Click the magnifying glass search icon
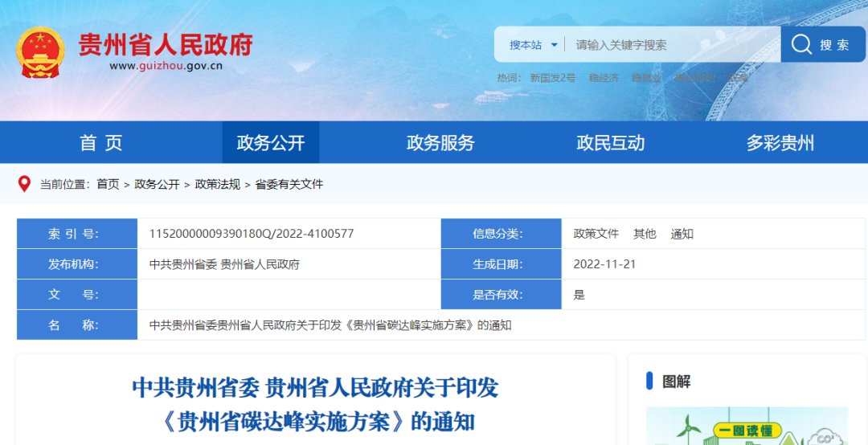 801,45
